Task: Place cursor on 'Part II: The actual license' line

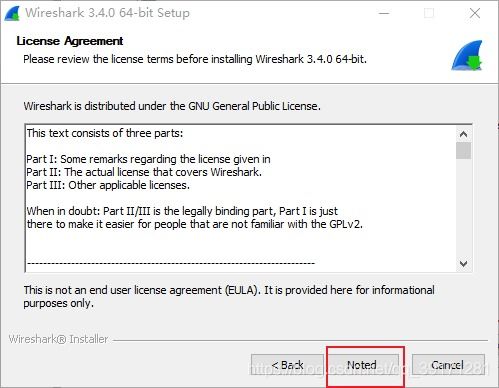Action: coord(144,172)
